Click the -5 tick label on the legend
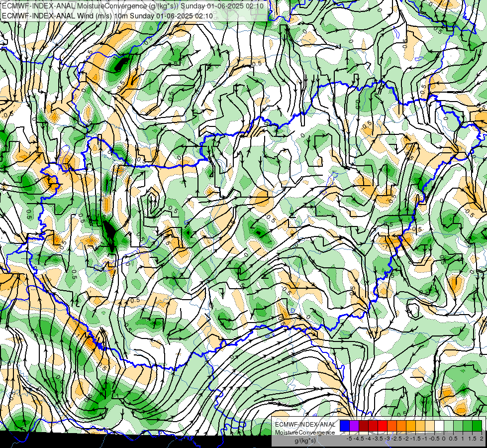The height and width of the screenshot is (448, 487). (x=349, y=439)
